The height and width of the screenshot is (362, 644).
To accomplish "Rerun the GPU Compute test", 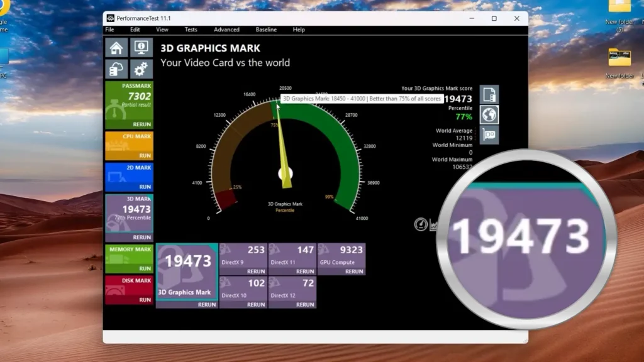I will (354, 271).
